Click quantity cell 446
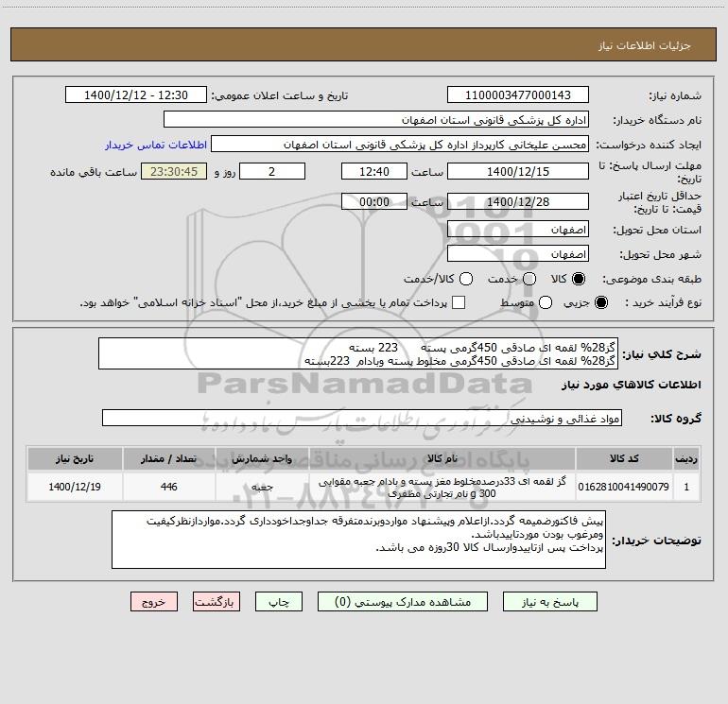This screenshot has width=728, height=704. tap(169, 487)
